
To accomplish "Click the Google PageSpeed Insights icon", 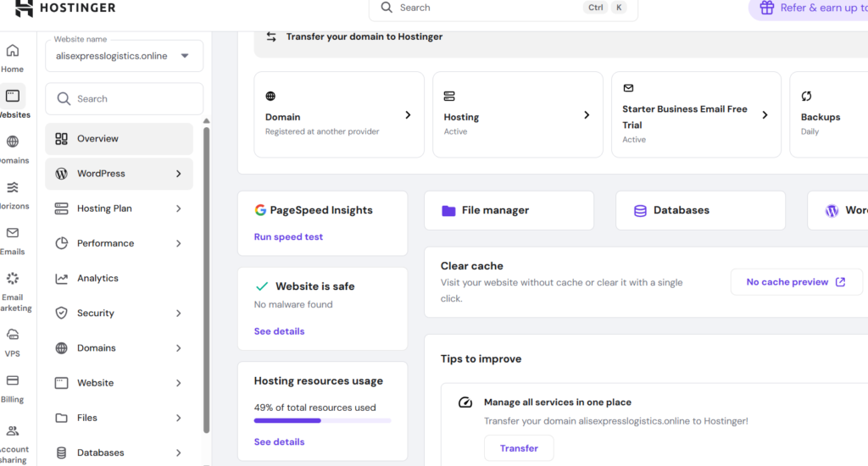I will click(x=260, y=210).
